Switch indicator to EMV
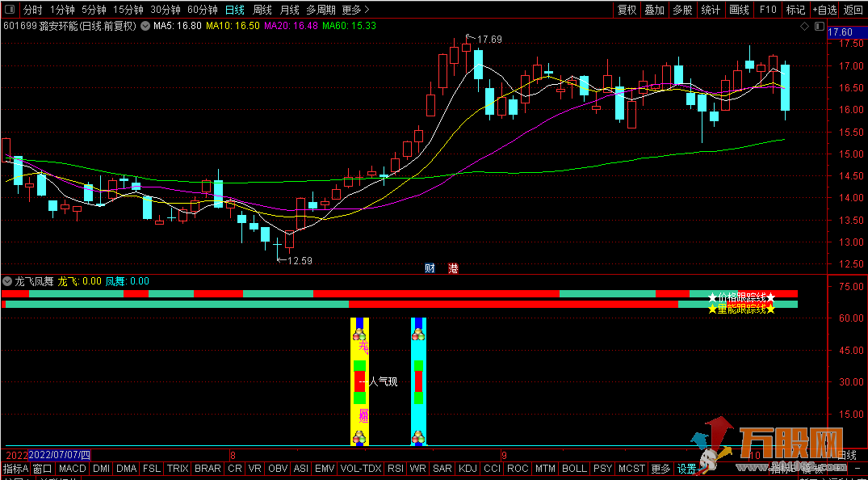This screenshot has width=868, height=480. pos(325,469)
